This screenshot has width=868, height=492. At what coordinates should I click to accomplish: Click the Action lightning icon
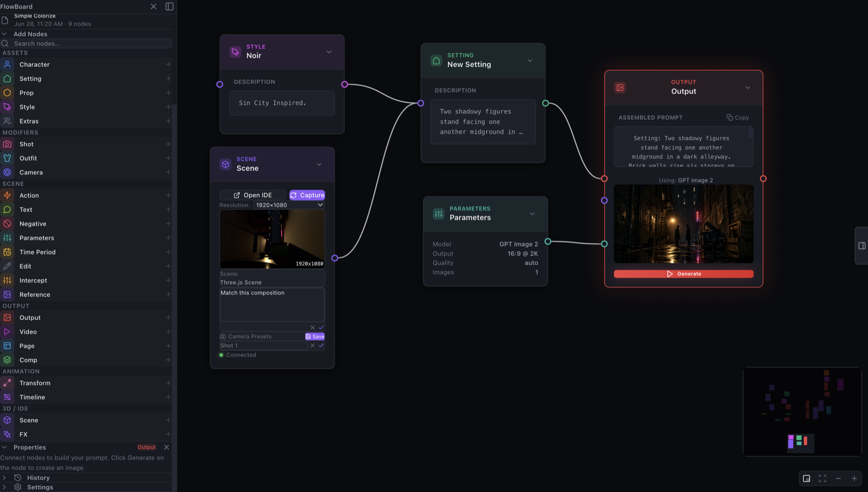click(7, 195)
